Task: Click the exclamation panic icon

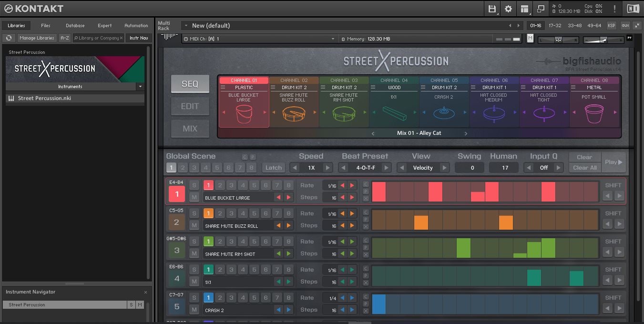Action: [614, 9]
